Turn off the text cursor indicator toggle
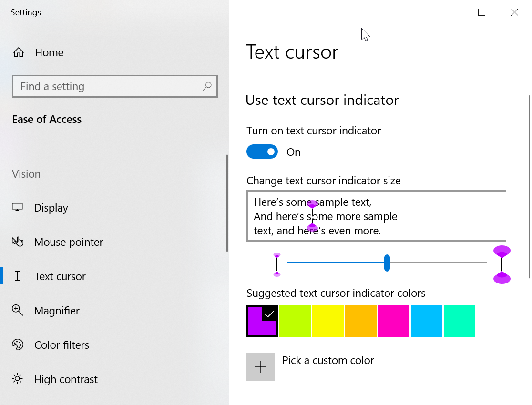Viewport: 532px width, 405px height. click(262, 152)
